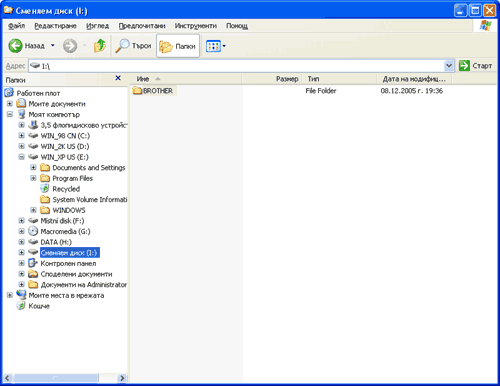Expand Místní disk (F:) node

click(22, 221)
